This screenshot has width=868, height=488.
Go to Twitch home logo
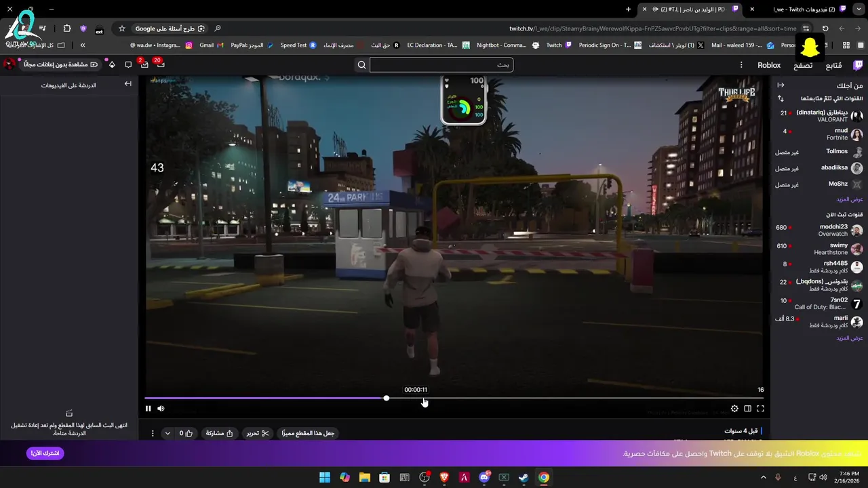857,65
